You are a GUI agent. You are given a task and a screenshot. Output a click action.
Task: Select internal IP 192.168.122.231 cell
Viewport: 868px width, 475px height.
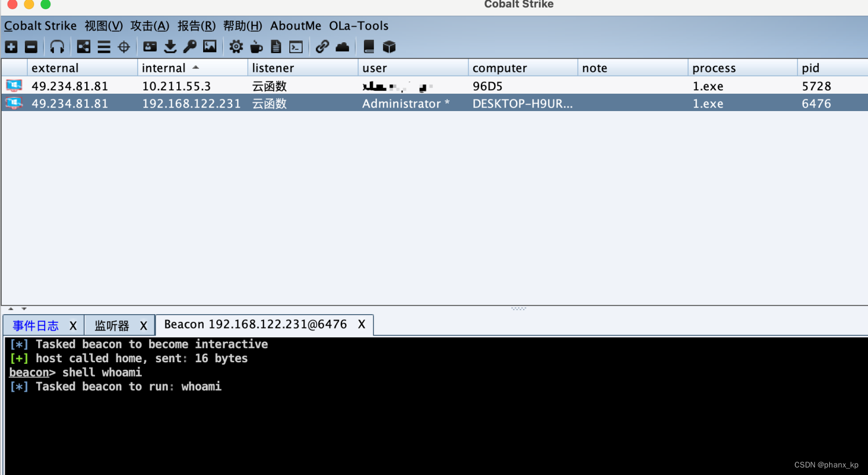point(192,104)
